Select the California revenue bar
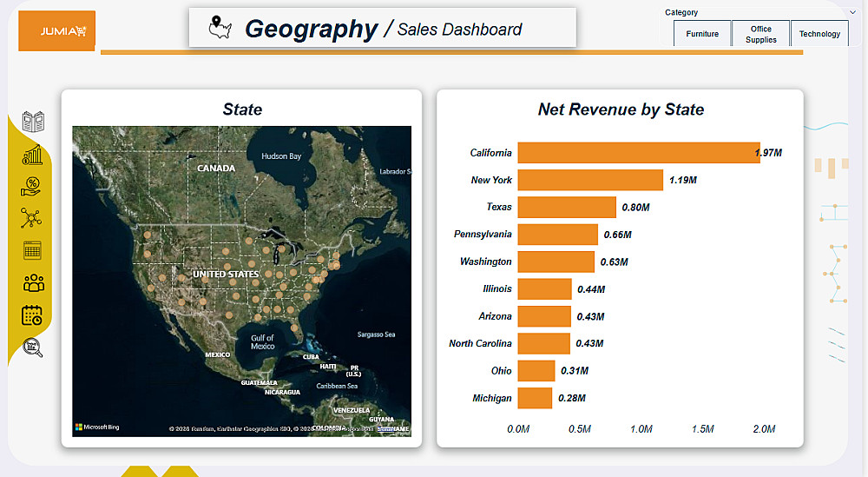Viewport: 868px width, 477px height. [639, 153]
